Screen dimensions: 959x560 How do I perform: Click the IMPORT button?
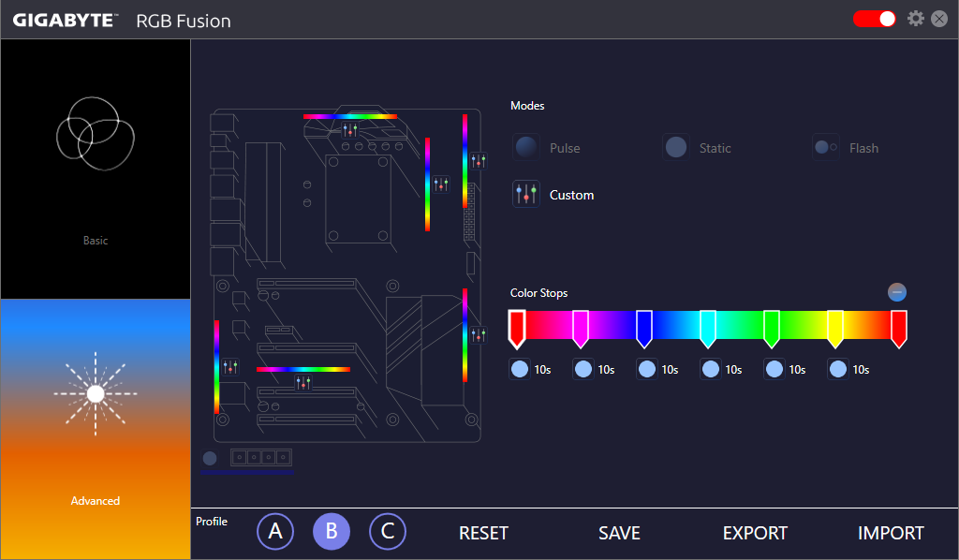point(891,533)
